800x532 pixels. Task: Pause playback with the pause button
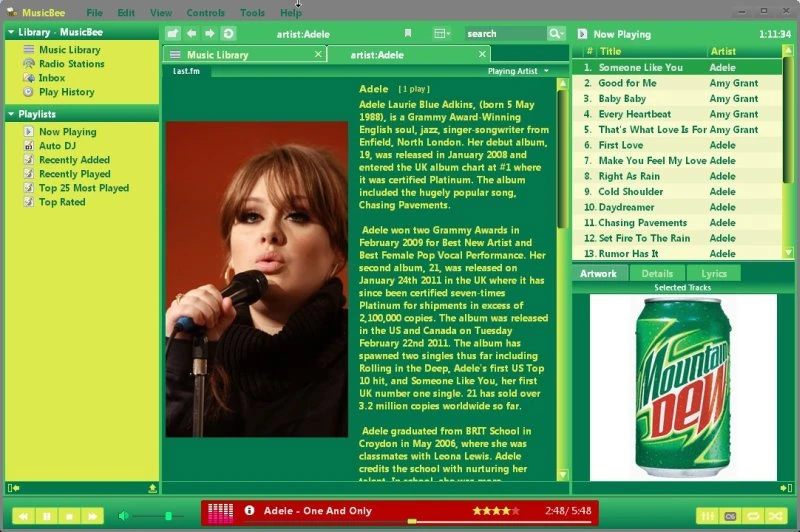(x=46, y=515)
